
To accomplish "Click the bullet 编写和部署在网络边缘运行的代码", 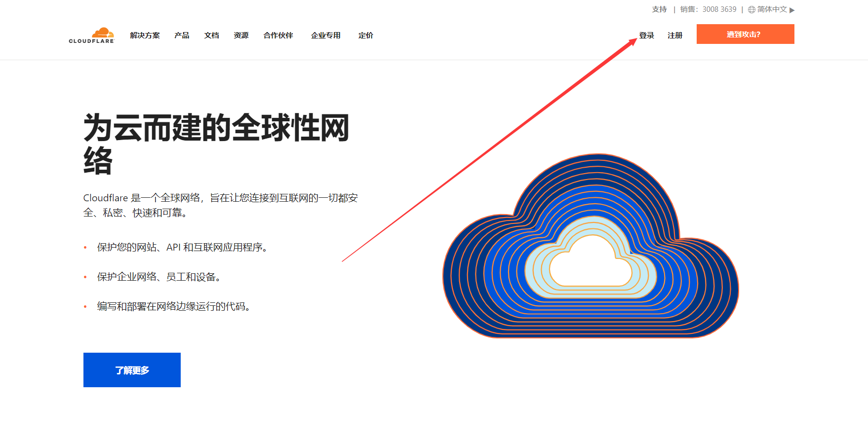I will point(174,306).
